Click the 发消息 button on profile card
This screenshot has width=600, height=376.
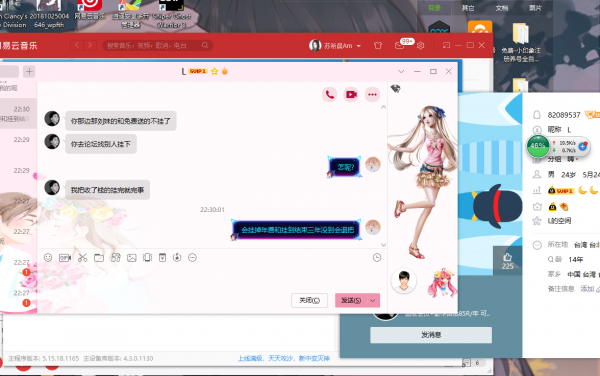tap(431, 335)
